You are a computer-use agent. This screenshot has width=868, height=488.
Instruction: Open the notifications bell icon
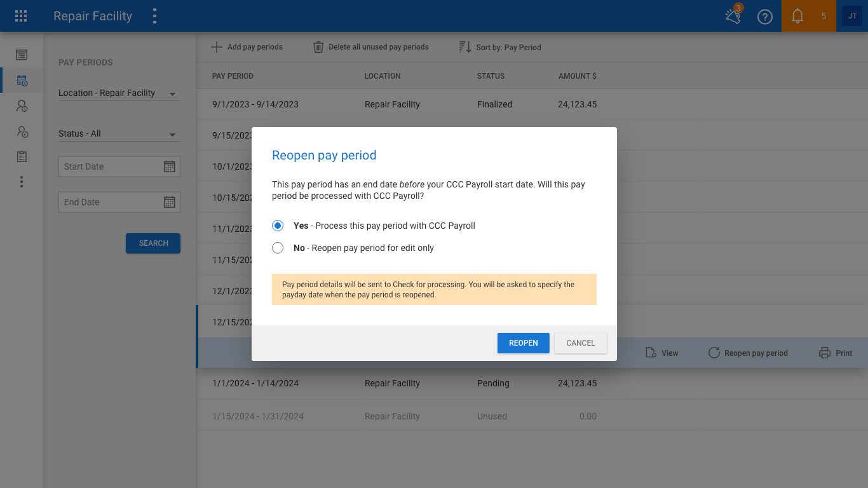[x=797, y=17]
